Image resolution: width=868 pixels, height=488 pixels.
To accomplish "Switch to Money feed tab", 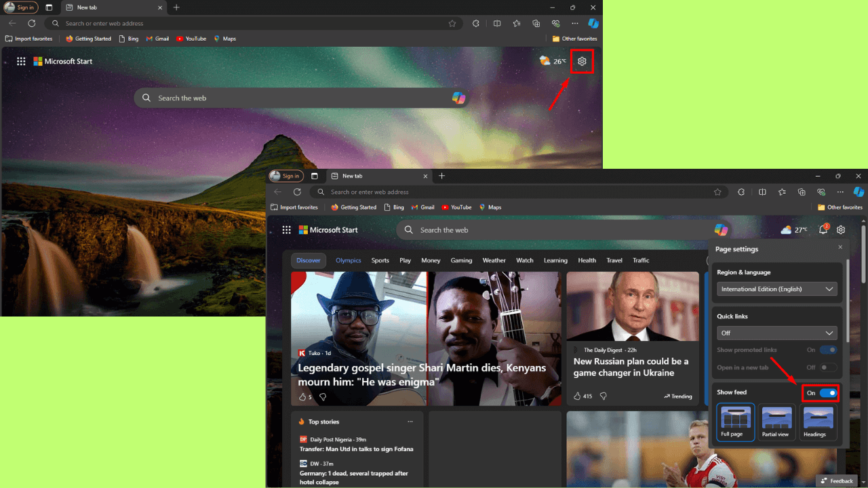I will tap(431, 260).
